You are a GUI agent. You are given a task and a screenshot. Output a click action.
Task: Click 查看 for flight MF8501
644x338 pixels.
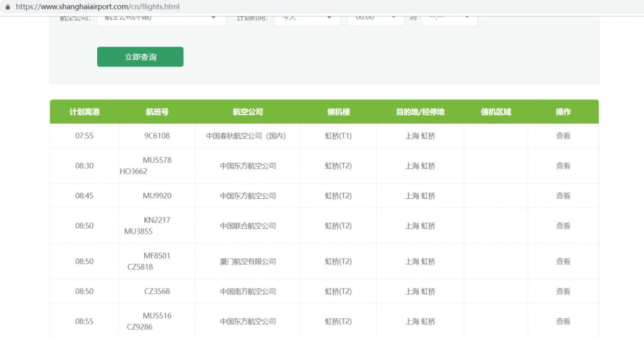563,262
